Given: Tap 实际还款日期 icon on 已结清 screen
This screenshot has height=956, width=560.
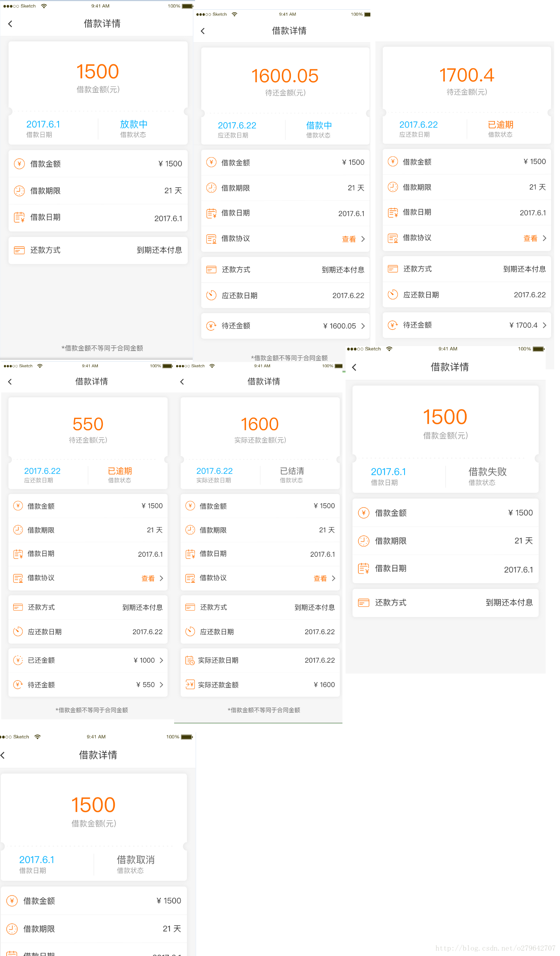Looking at the screenshot, I should (x=190, y=660).
